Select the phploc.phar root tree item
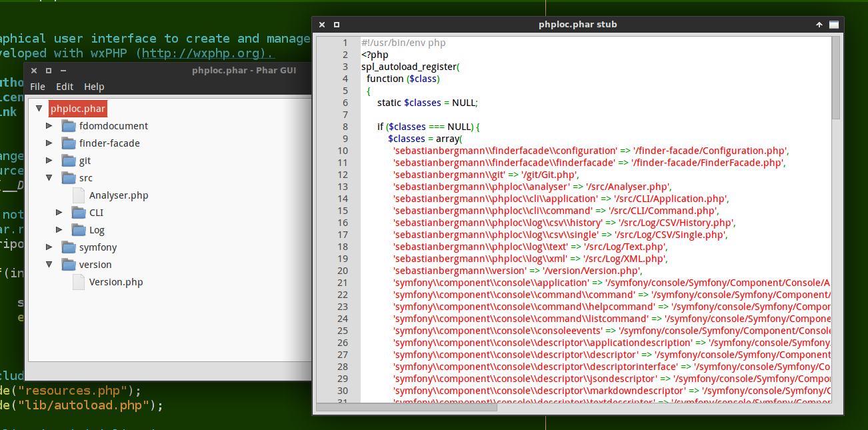This screenshot has width=868, height=430. pyautogui.click(x=77, y=108)
